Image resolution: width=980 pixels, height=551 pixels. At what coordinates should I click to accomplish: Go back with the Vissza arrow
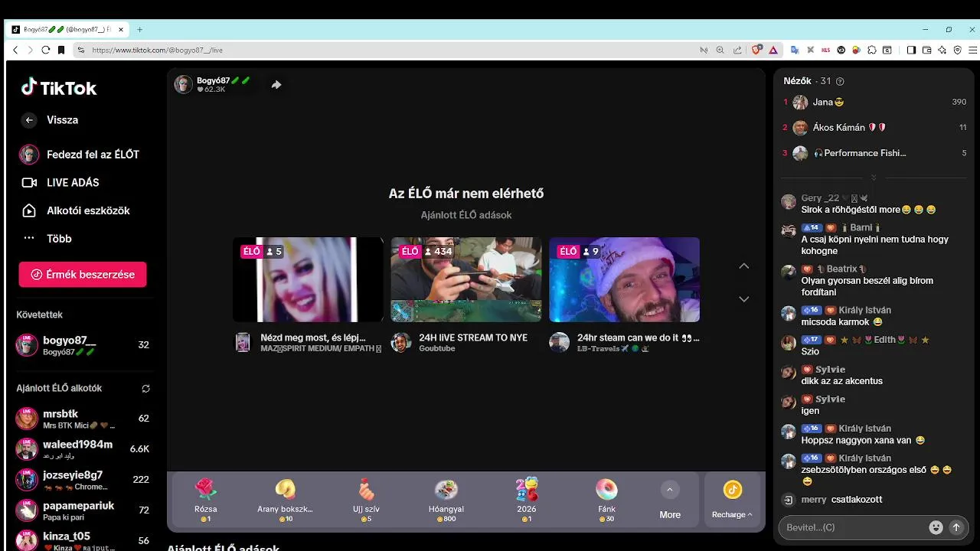[29, 120]
